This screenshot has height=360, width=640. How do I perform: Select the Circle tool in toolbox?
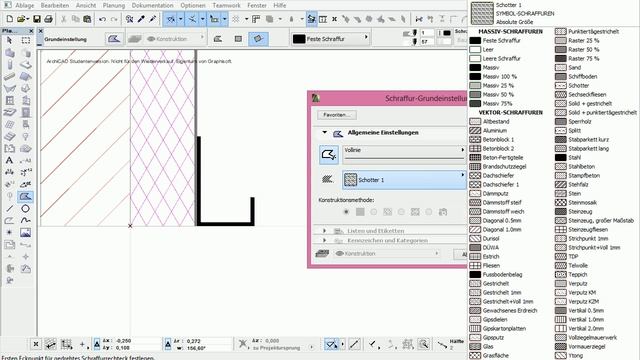tap(25, 209)
